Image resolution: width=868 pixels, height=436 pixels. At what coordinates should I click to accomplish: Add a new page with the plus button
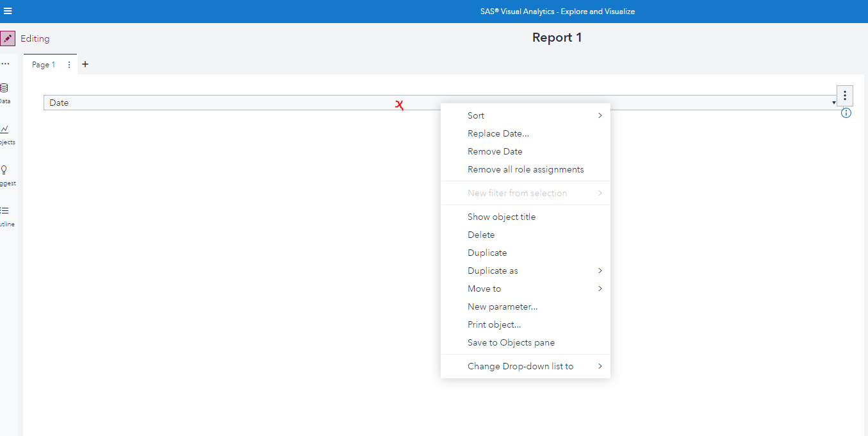pos(85,64)
